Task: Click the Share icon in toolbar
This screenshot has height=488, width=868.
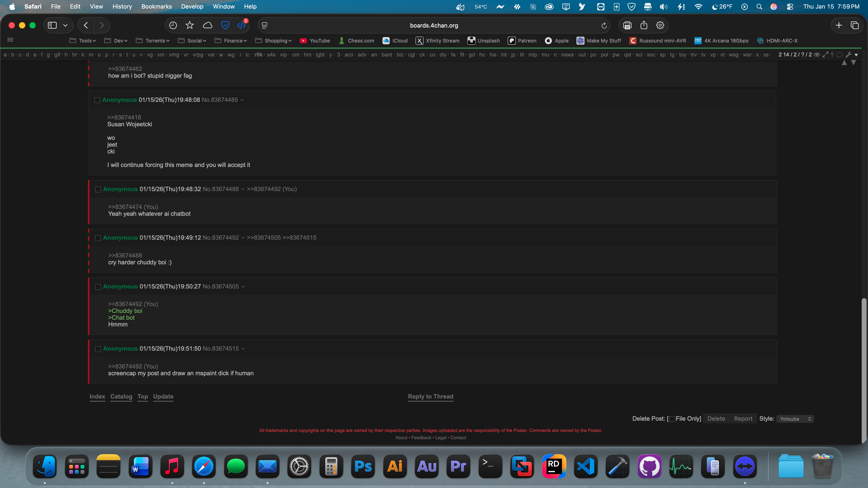Action: tap(644, 25)
